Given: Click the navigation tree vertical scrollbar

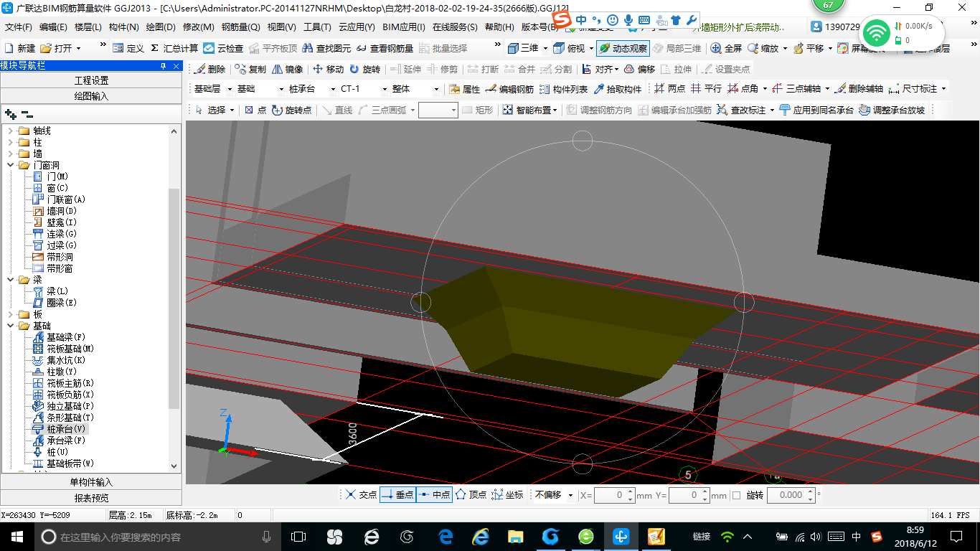Looking at the screenshot, I should click(174, 298).
